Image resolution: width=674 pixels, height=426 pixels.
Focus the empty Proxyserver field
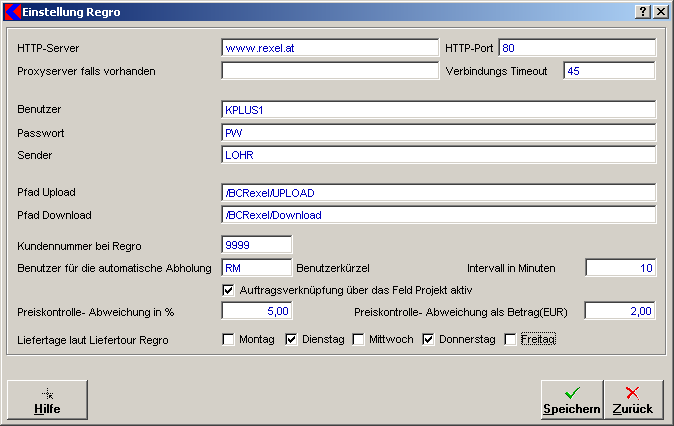329,71
